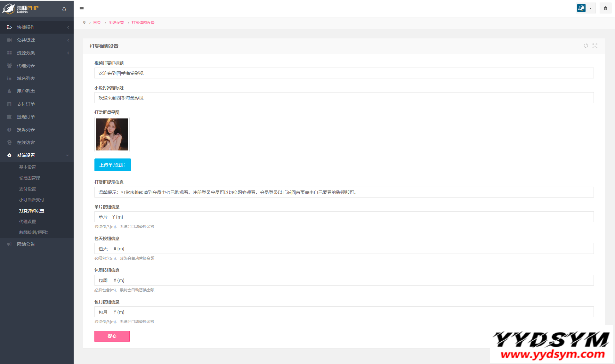Click the breadcrumb location pin icon
Image resolution: width=615 pixels, height=364 pixels.
84,23
